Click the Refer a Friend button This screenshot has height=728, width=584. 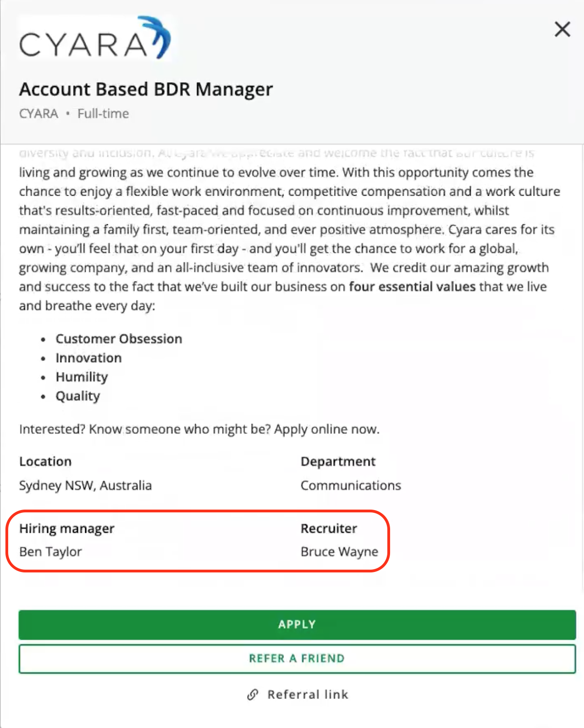pos(297,658)
